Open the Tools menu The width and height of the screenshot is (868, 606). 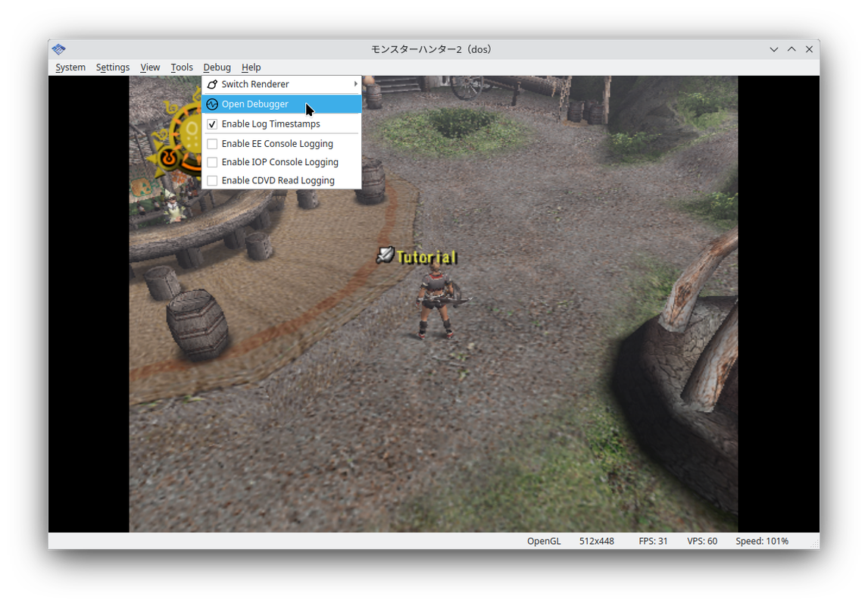point(182,67)
